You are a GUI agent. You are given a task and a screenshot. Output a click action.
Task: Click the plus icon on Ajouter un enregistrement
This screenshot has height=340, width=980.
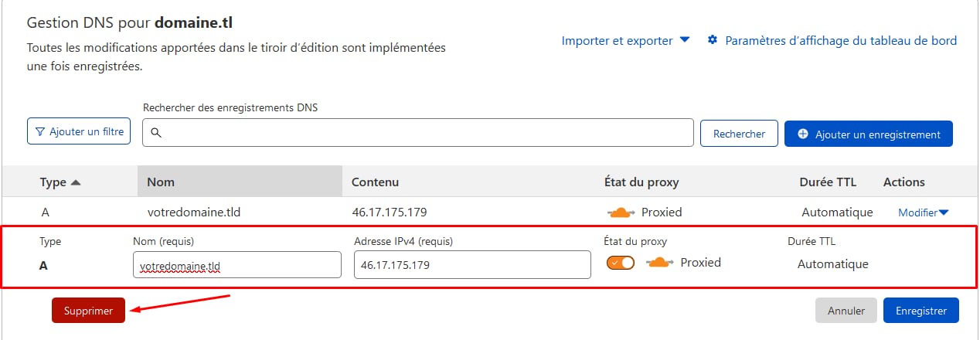coord(803,134)
